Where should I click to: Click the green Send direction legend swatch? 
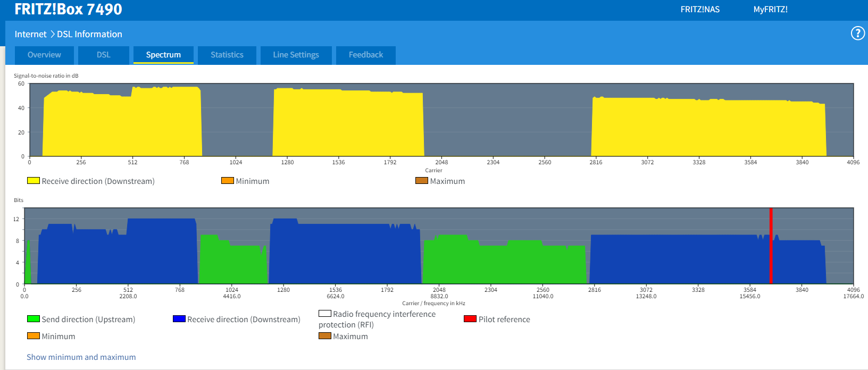coord(34,319)
